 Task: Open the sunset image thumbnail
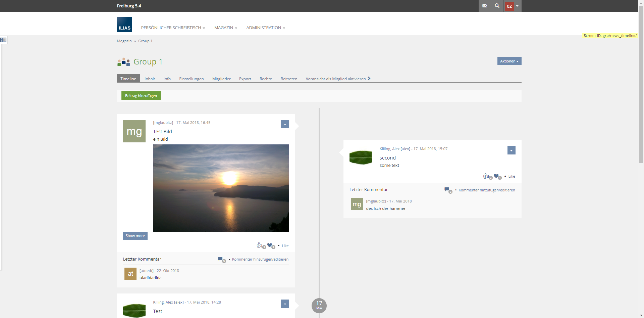click(x=221, y=188)
